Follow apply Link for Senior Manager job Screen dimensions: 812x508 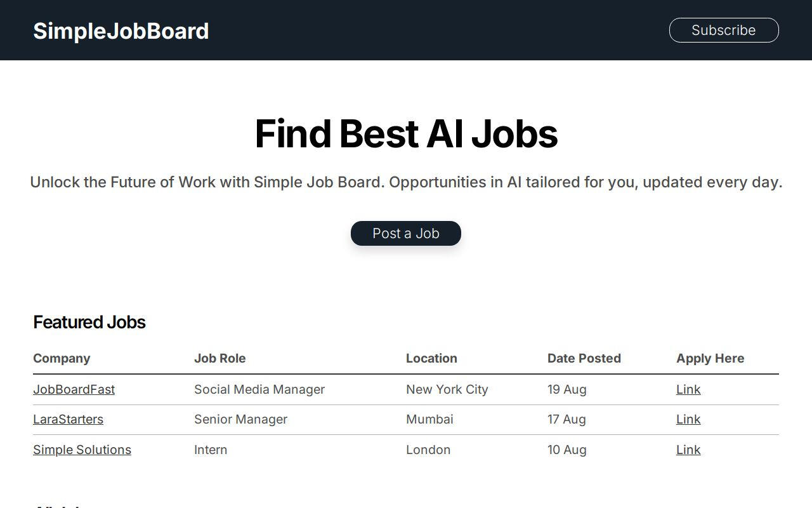688,419
